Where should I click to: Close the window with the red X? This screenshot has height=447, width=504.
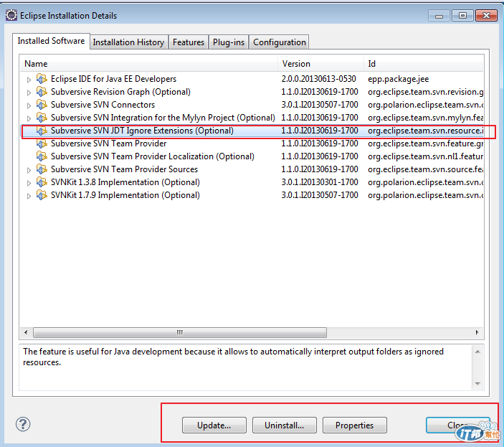pos(486,16)
